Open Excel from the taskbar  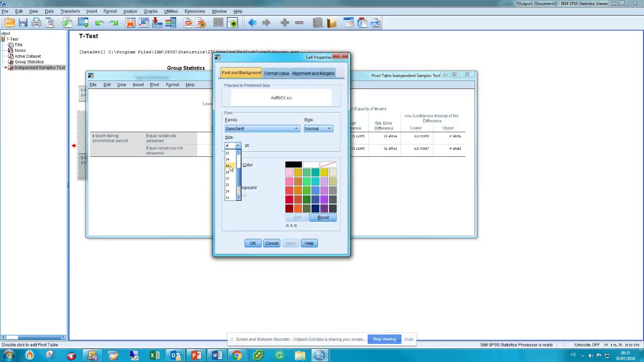pyautogui.click(x=154, y=356)
